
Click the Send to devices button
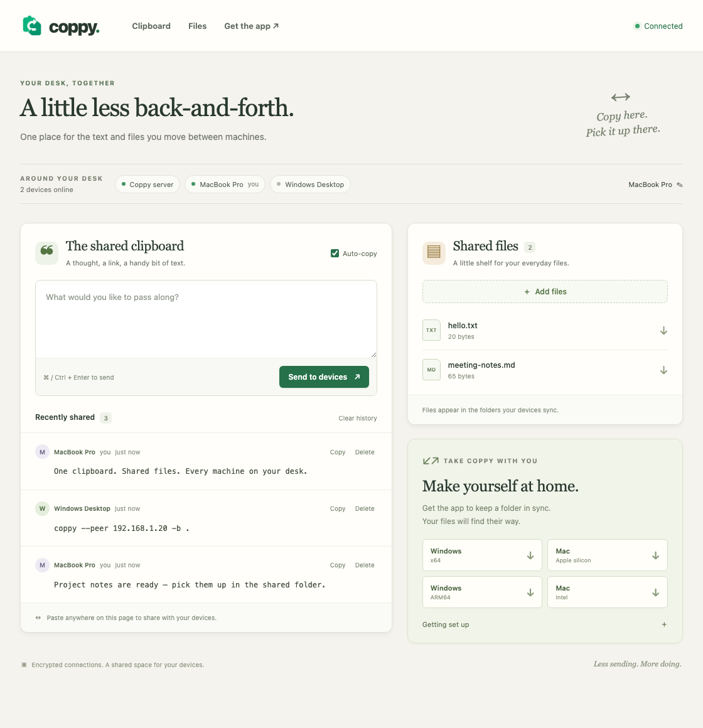[324, 377]
